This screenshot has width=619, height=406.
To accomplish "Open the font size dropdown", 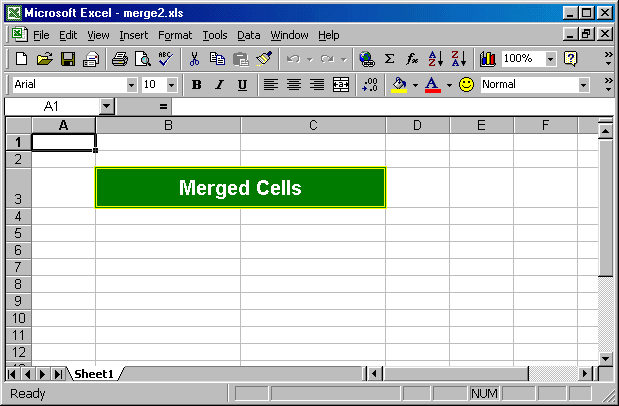I will (171, 85).
